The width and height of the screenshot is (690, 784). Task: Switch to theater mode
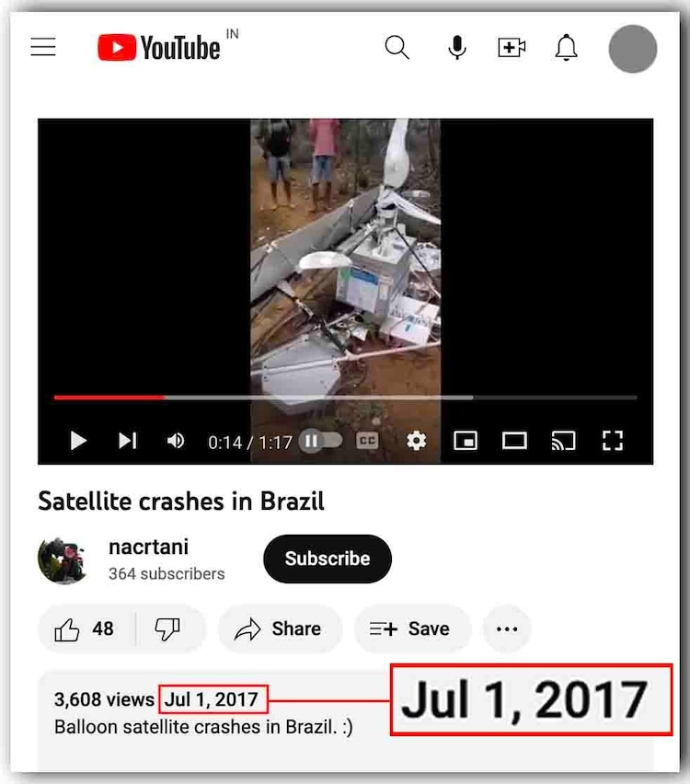click(514, 441)
